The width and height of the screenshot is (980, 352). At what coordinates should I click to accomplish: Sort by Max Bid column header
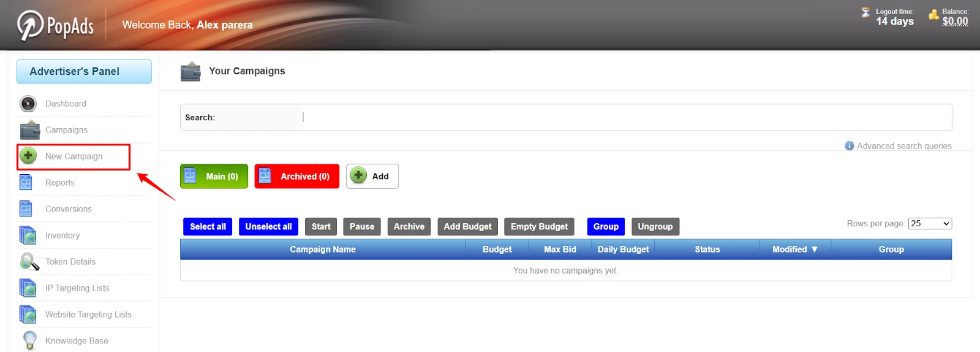pyautogui.click(x=560, y=250)
